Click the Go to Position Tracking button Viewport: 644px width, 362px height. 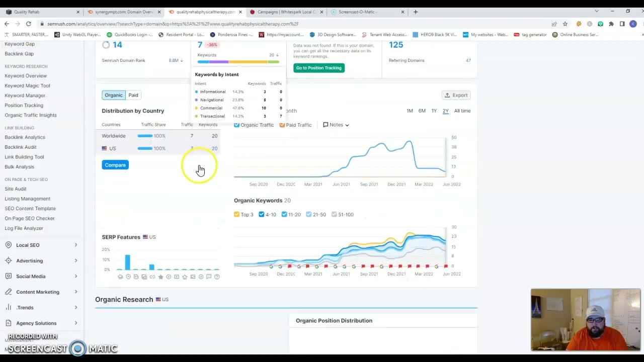(x=318, y=68)
